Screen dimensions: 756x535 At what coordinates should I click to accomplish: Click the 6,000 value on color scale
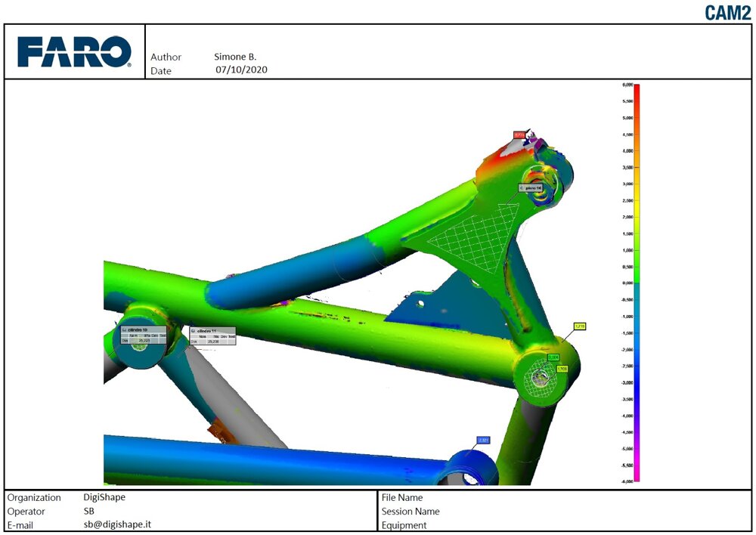pyautogui.click(x=627, y=85)
